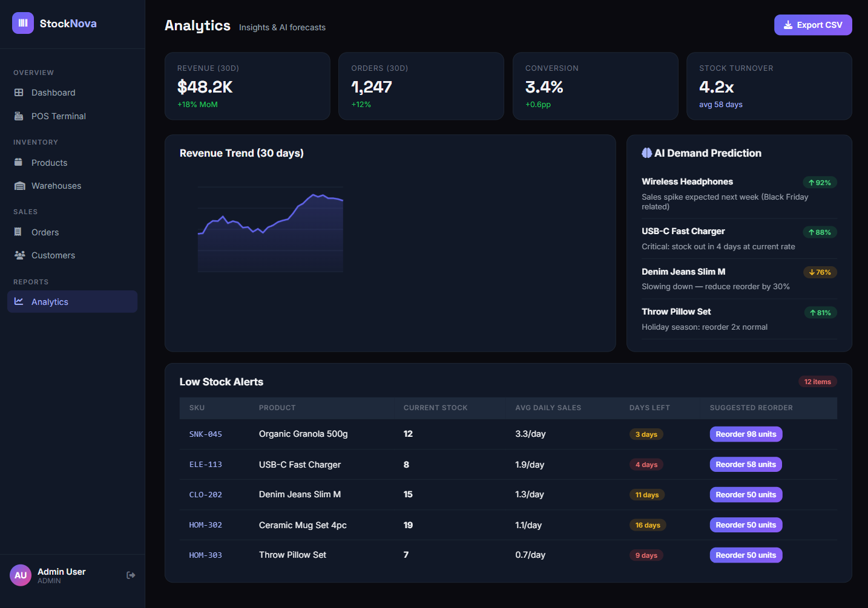Click the brain icon by AI Demand Prediction

pyautogui.click(x=647, y=153)
